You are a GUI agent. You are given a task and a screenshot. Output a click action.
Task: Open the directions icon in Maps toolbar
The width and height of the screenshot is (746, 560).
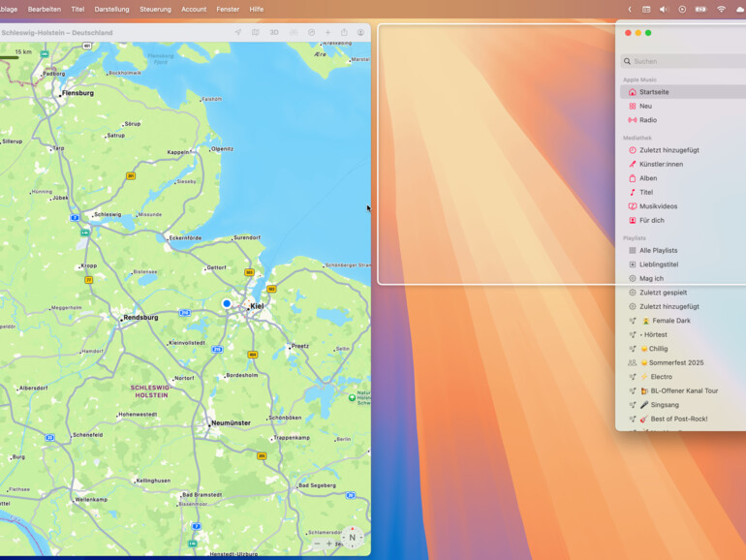(x=311, y=32)
